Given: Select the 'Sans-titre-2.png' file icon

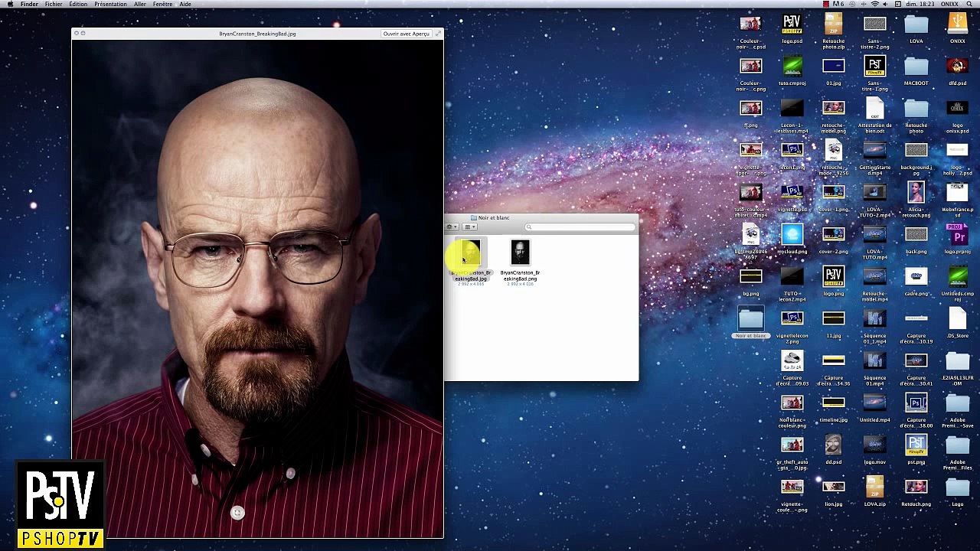Looking at the screenshot, I should [x=874, y=24].
